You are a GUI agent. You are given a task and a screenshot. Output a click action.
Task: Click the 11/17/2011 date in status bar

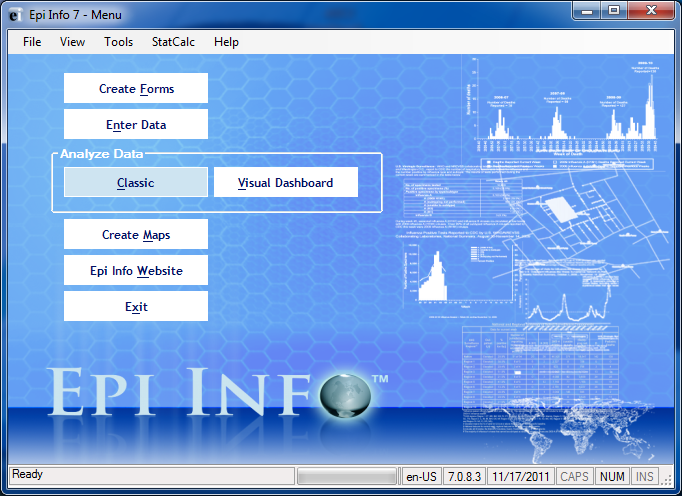(521, 476)
